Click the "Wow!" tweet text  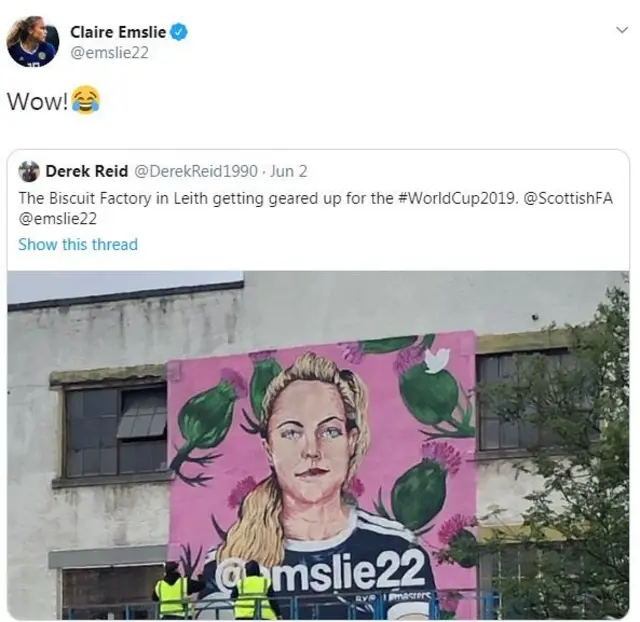pos(37,101)
